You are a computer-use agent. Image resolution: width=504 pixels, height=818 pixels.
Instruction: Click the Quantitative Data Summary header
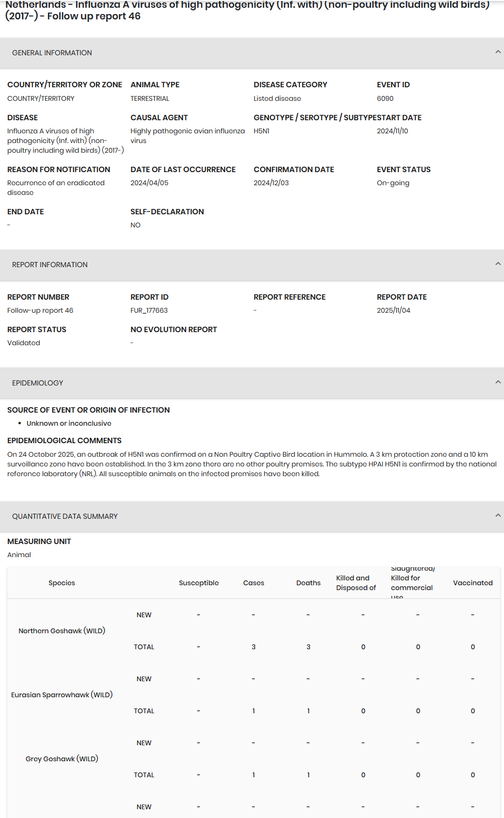tap(252, 516)
